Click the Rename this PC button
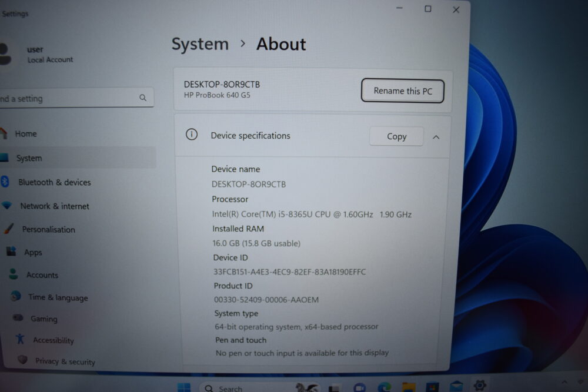This screenshot has width=588, height=392. tap(403, 91)
